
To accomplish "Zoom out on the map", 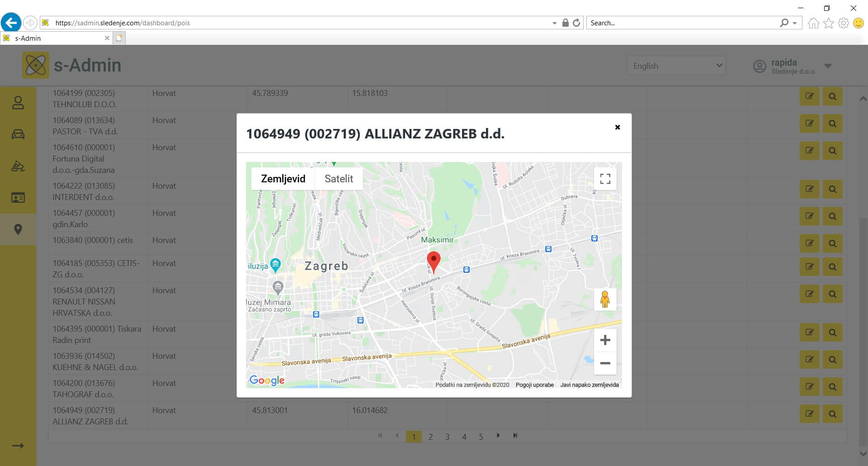I will 605,363.
